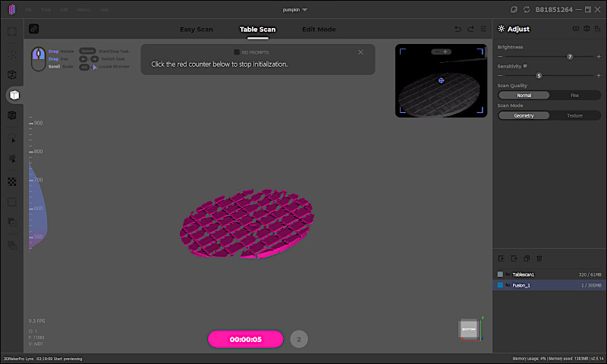Select the rectangle select pointer tool in the sidebar
The height and width of the screenshot is (364, 607).
point(12,158)
